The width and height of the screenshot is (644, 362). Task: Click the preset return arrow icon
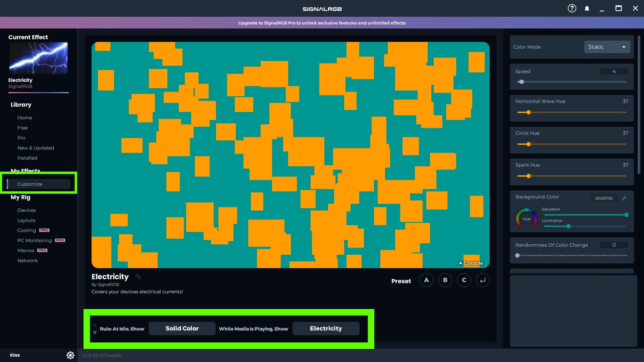tap(483, 280)
